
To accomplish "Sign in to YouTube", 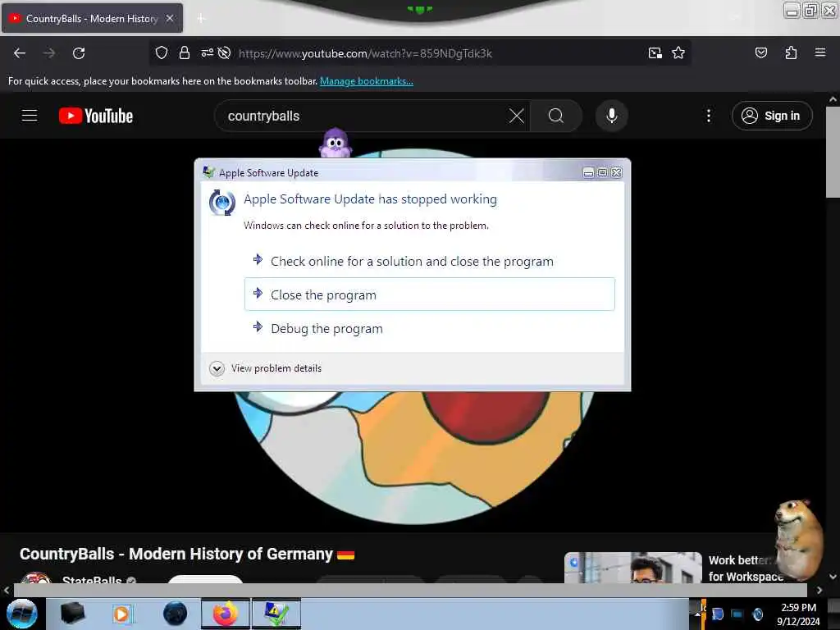I will click(771, 116).
